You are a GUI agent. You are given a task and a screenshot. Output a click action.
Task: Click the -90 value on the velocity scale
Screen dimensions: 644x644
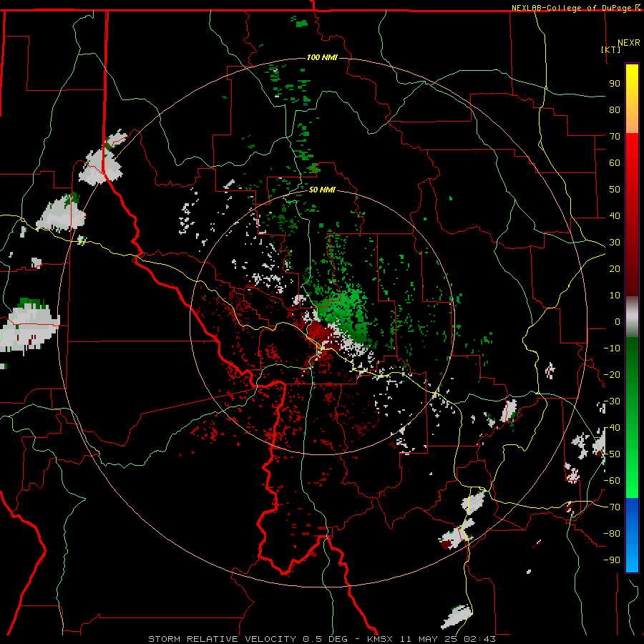click(612, 560)
